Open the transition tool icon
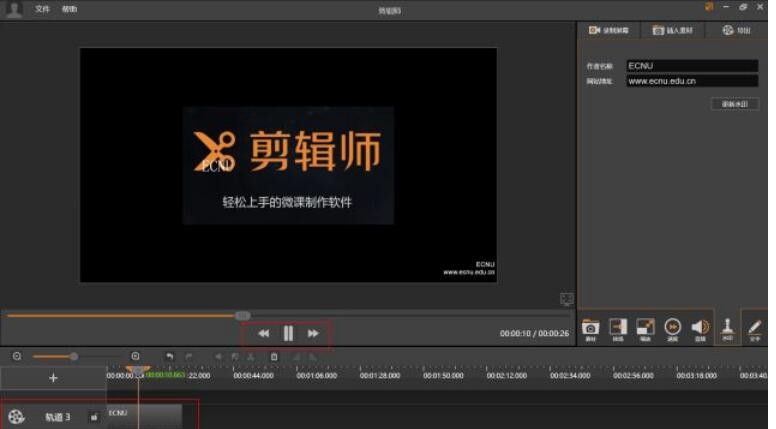The image size is (776, 429). [618, 330]
